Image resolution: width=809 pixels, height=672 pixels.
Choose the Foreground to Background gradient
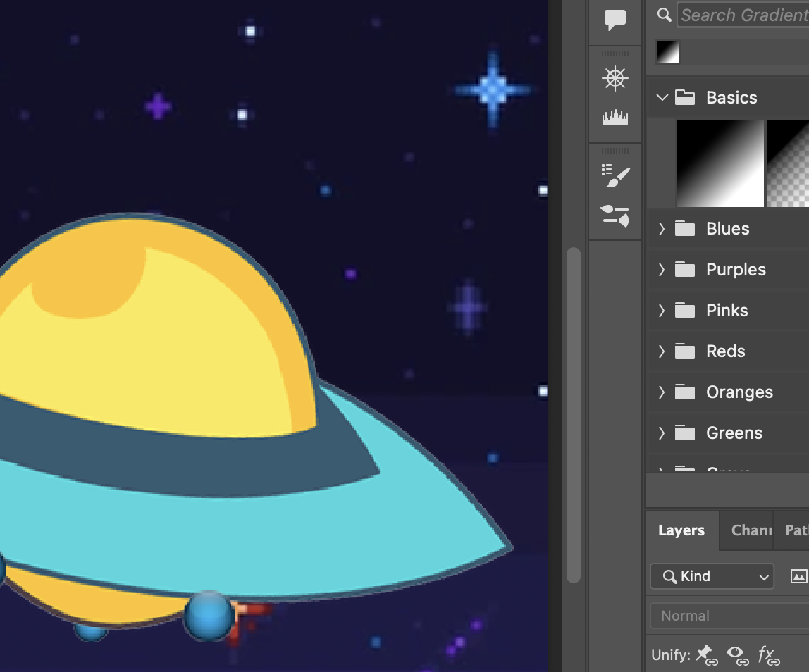tap(720, 163)
